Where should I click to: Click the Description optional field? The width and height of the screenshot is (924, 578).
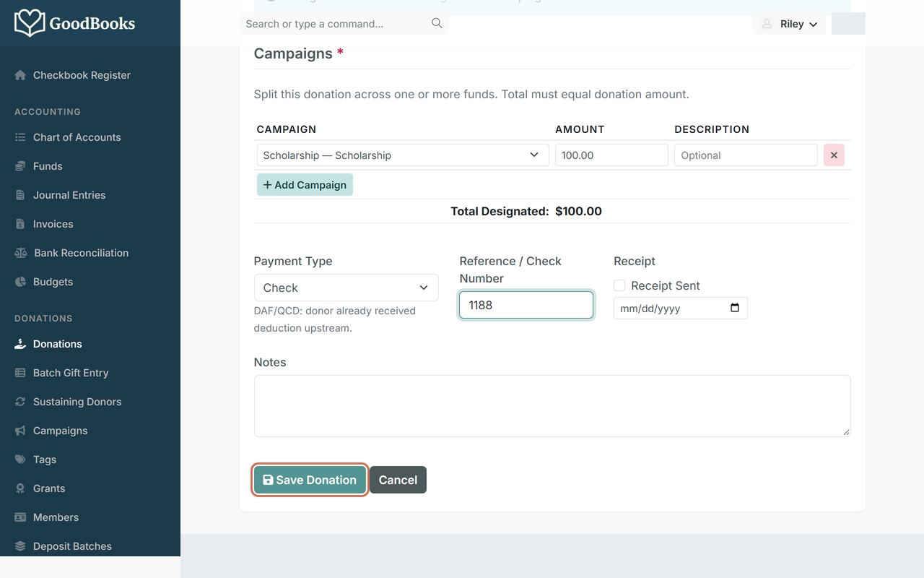tap(746, 155)
